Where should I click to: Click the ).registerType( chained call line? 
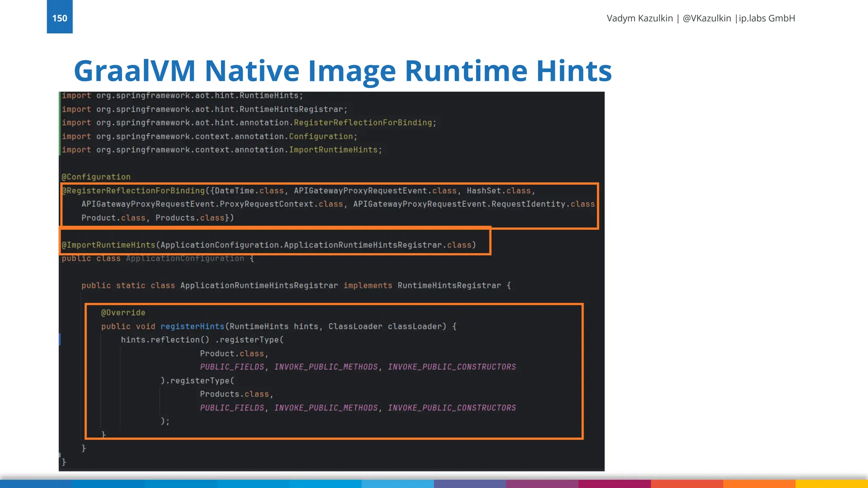coord(198,380)
